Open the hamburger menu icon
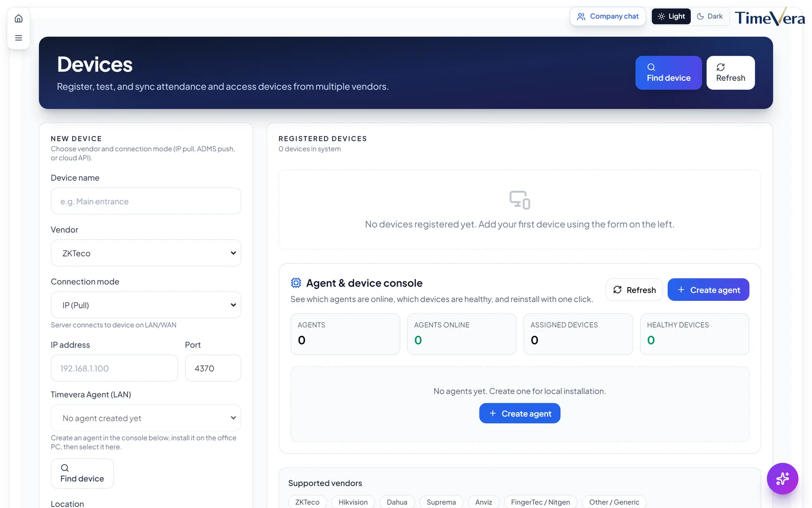This screenshot has height=508, width=812. [x=19, y=38]
